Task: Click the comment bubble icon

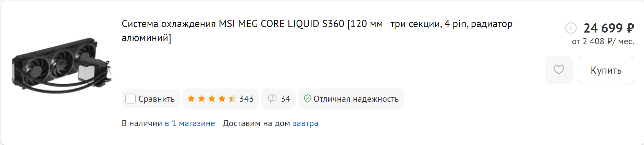Action: (x=272, y=99)
